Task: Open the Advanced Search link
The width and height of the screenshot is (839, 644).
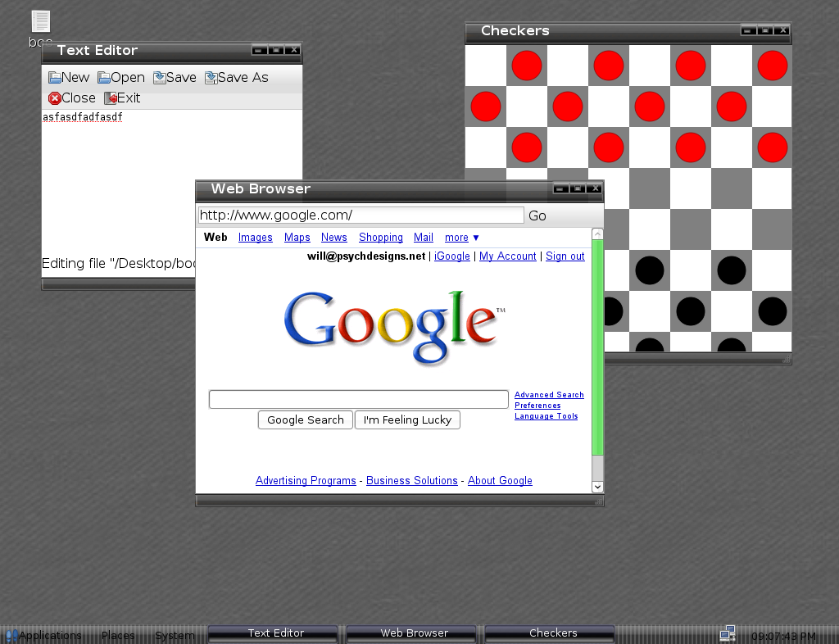Action: [x=549, y=395]
